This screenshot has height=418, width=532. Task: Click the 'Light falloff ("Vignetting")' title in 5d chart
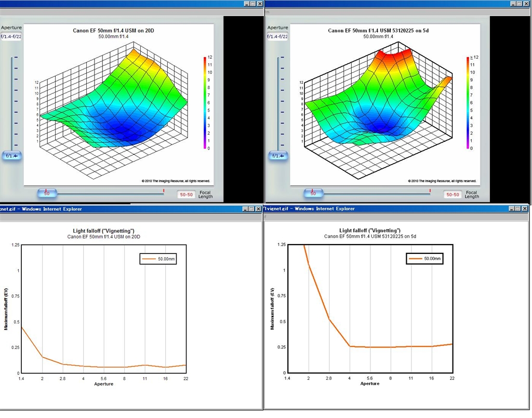370,231
